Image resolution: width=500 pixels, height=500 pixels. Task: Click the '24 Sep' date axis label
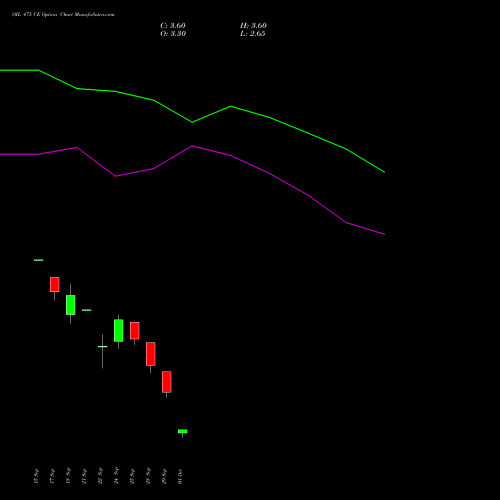click(x=116, y=476)
